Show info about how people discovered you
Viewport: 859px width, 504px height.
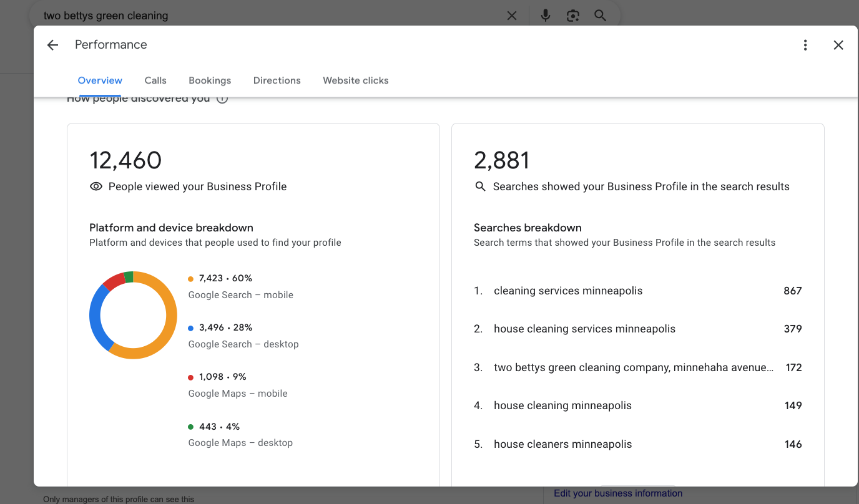point(222,99)
